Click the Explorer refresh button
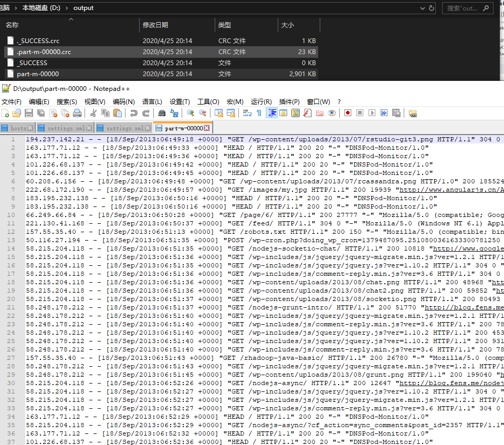 (x=432, y=8)
